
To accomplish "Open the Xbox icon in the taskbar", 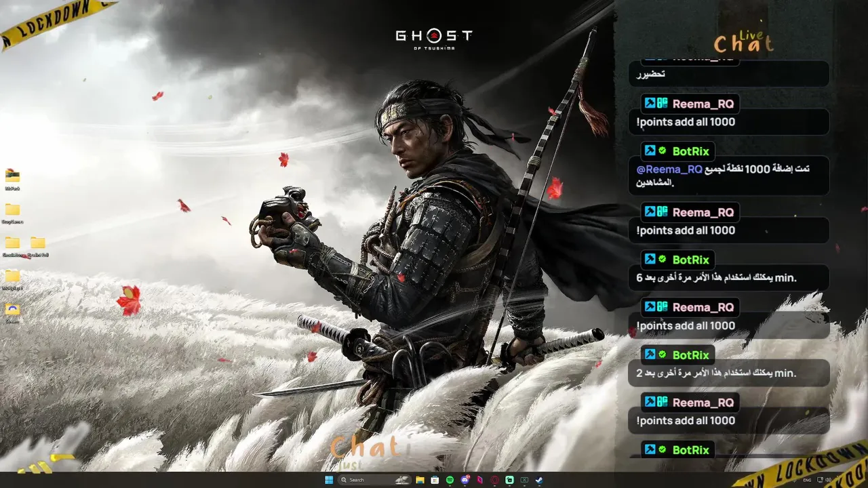I will 524,480.
